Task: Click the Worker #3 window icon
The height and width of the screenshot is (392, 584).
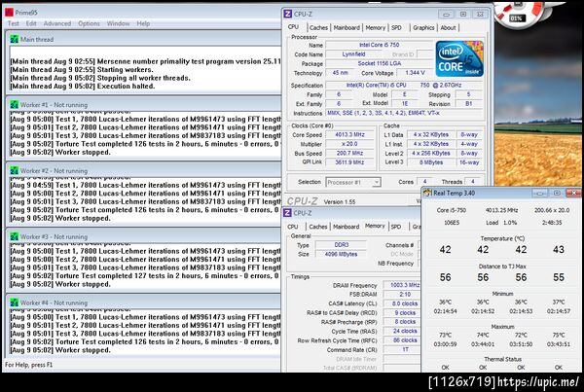Action: coord(15,236)
